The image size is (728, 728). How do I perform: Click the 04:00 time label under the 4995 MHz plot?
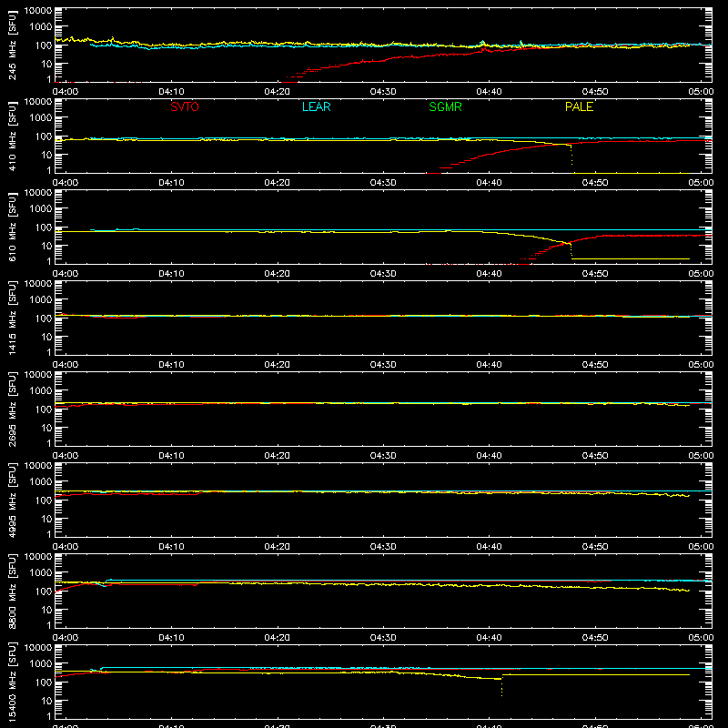pyautogui.click(x=66, y=547)
